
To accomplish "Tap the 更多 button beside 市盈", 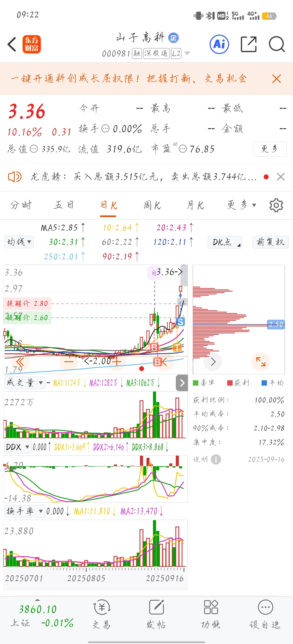I will 270,149.
